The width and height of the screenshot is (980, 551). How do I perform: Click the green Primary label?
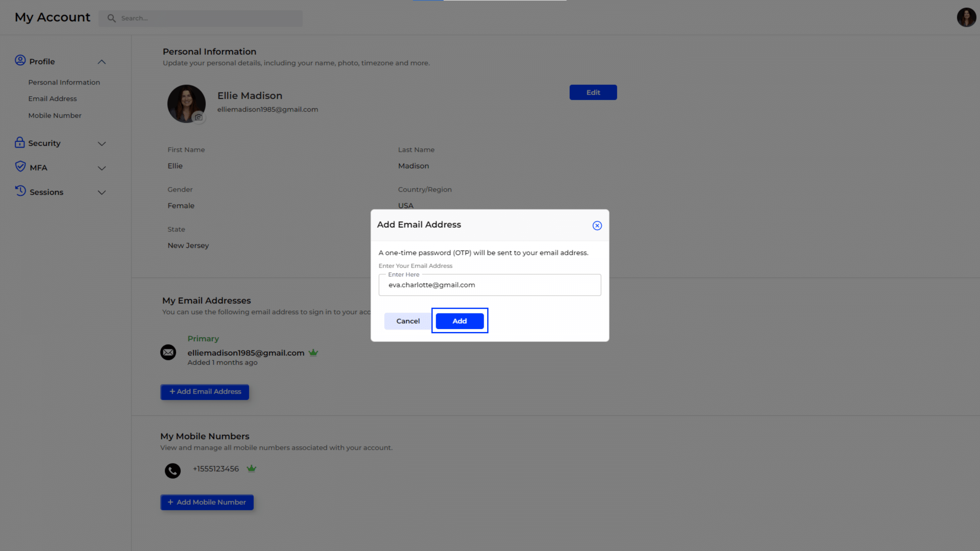[x=203, y=338]
